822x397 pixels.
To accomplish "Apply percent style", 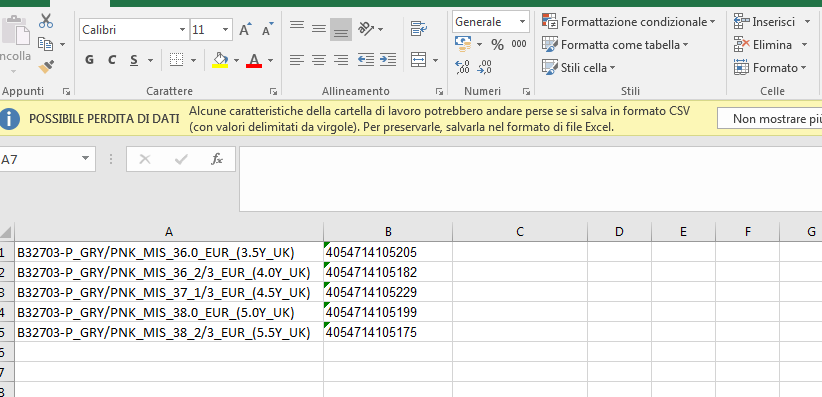I will (497, 45).
